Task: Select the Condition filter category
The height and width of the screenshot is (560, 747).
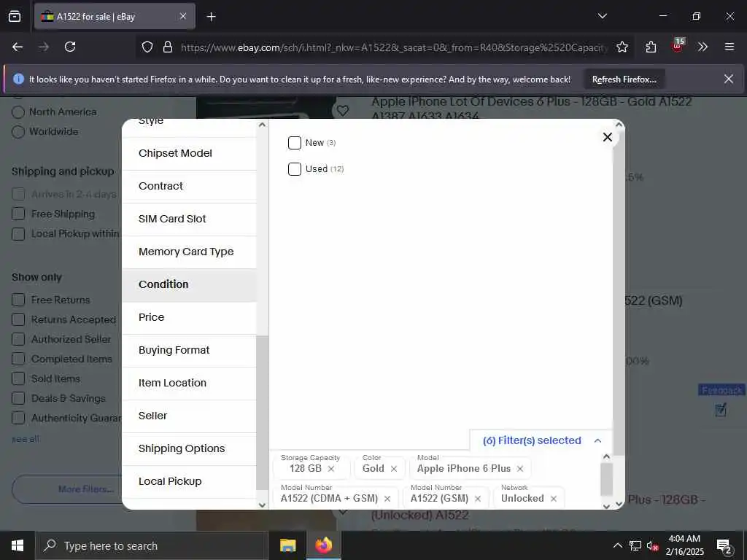Action: pos(189,285)
